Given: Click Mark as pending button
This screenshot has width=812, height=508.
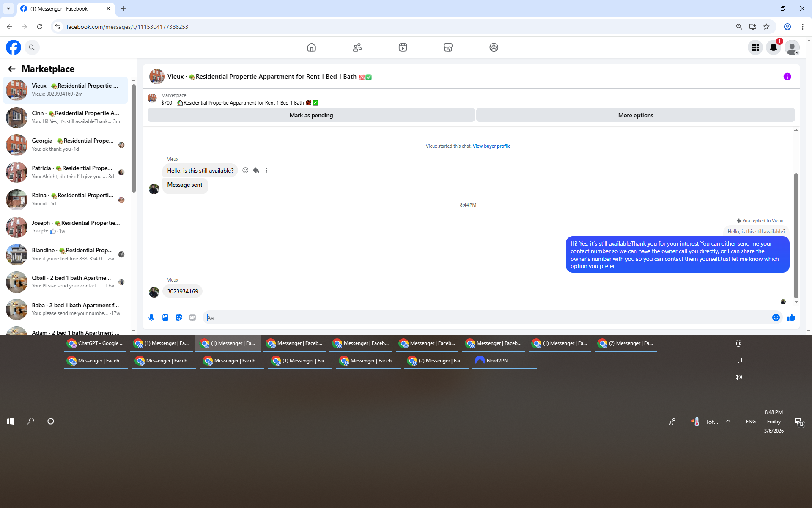Looking at the screenshot, I should click(x=311, y=115).
